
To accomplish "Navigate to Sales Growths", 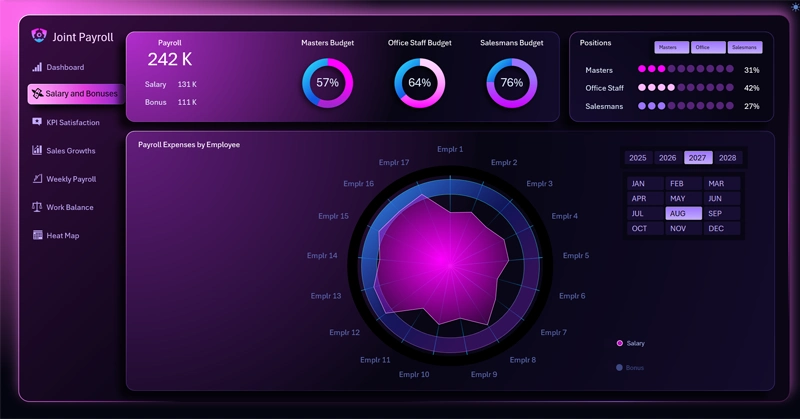I will [71, 151].
